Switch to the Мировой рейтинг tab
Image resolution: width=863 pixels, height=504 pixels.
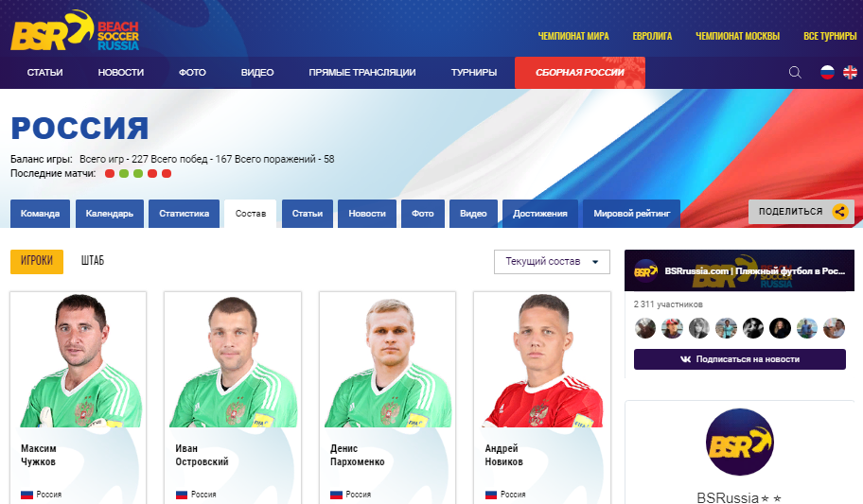point(631,214)
